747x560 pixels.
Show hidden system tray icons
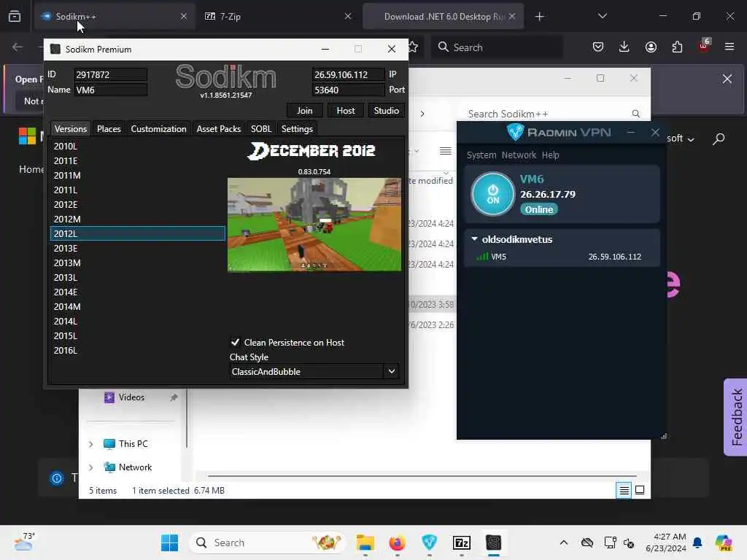pos(564,542)
